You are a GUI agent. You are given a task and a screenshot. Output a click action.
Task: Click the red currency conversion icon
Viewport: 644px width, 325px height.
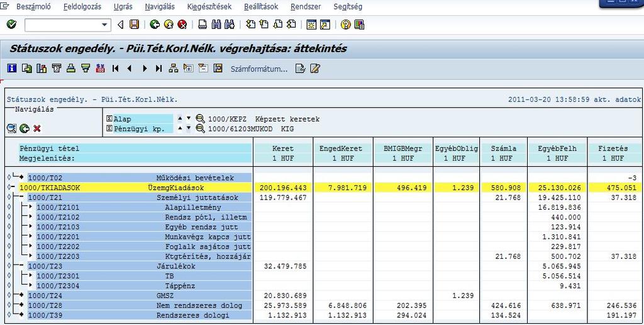[100, 68]
